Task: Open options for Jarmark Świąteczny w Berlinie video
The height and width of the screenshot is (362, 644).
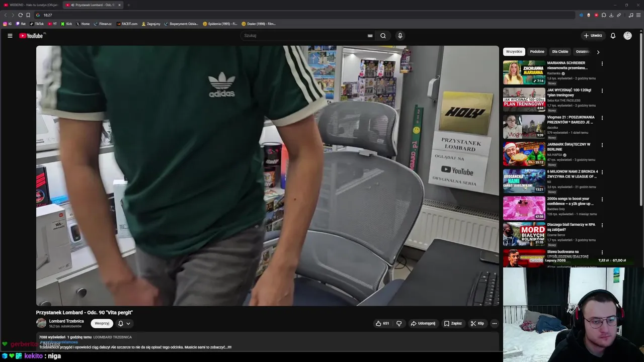Action: click(x=602, y=145)
